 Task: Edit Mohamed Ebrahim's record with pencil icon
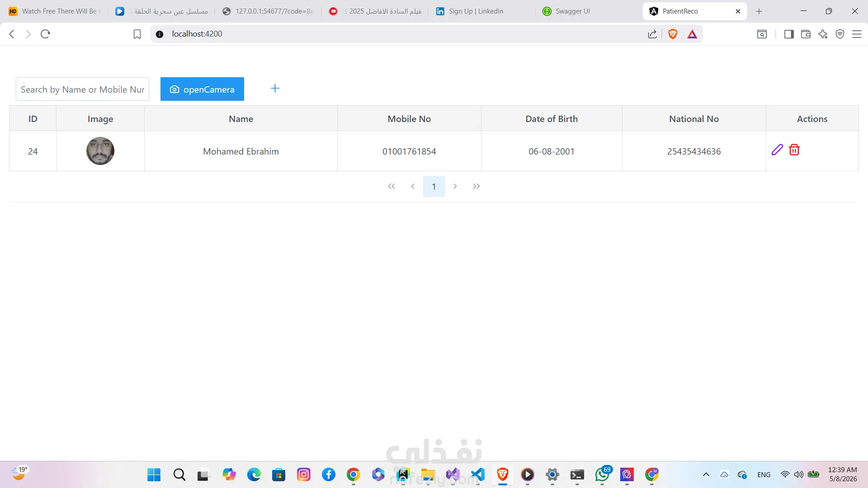[x=777, y=150]
